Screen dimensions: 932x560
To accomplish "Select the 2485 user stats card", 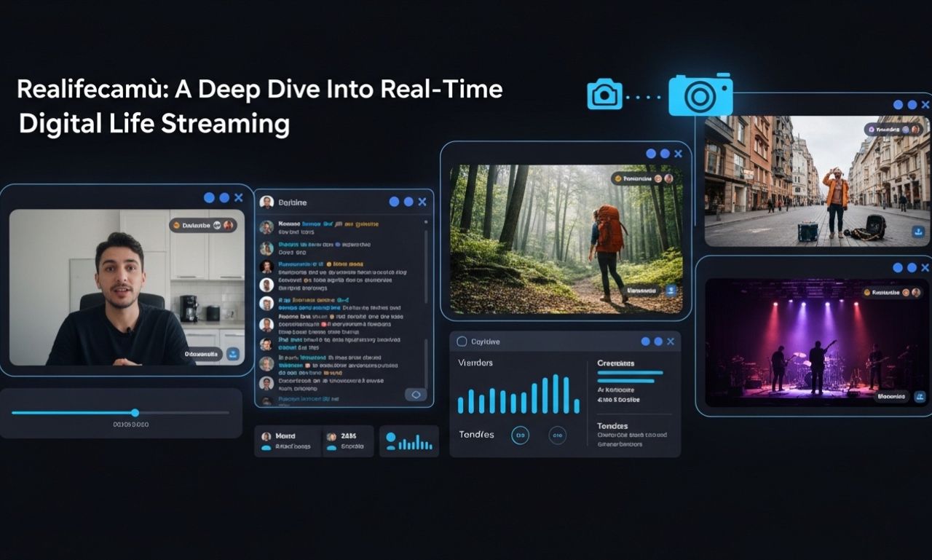I will coord(347,441).
